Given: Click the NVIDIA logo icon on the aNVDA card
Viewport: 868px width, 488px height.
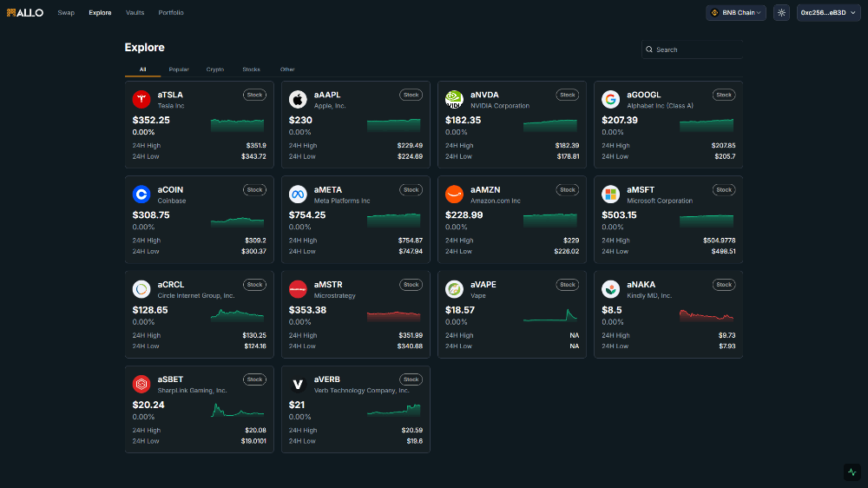Looking at the screenshot, I should pos(455,99).
